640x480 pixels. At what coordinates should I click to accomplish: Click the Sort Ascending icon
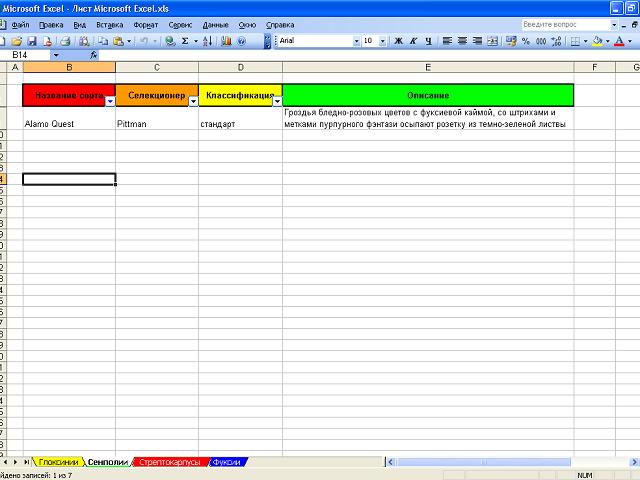(x=206, y=41)
